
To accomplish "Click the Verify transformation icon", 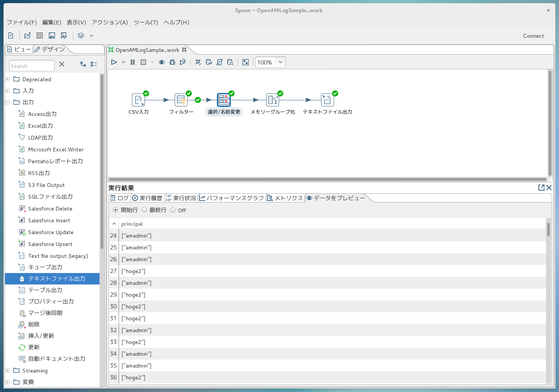I will click(198, 62).
